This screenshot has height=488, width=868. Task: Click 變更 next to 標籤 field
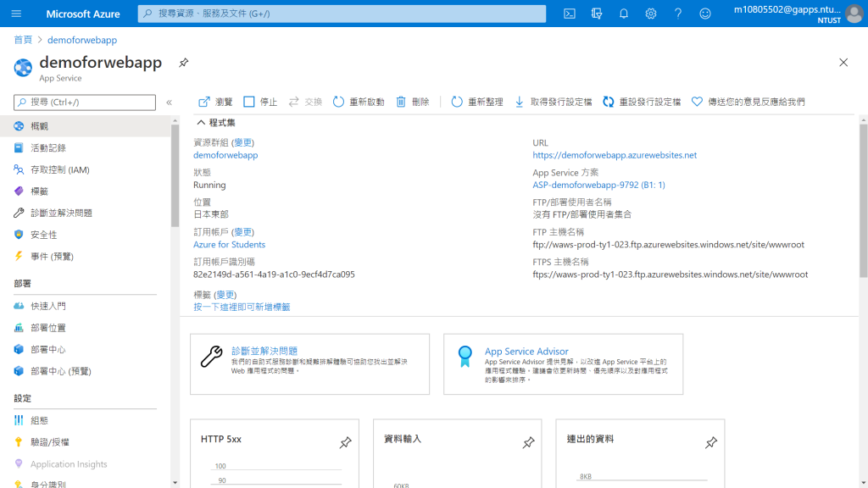click(225, 295)
